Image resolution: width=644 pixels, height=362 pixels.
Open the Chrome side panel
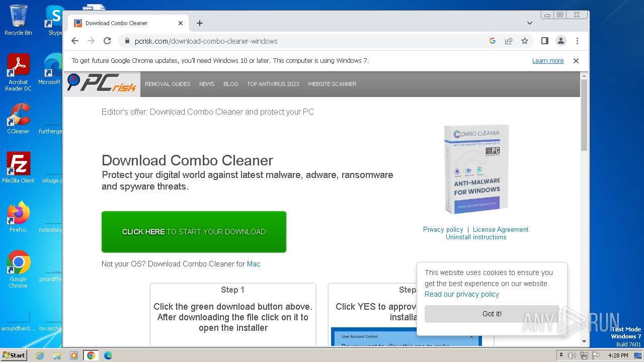pyautogui.click(x=544, y=41)
